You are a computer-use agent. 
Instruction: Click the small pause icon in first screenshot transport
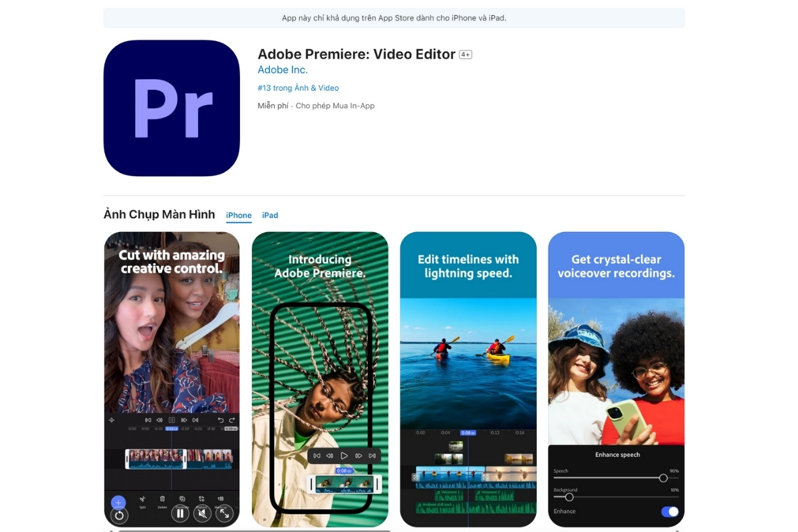pyautogui.click(x=172, y=420)
